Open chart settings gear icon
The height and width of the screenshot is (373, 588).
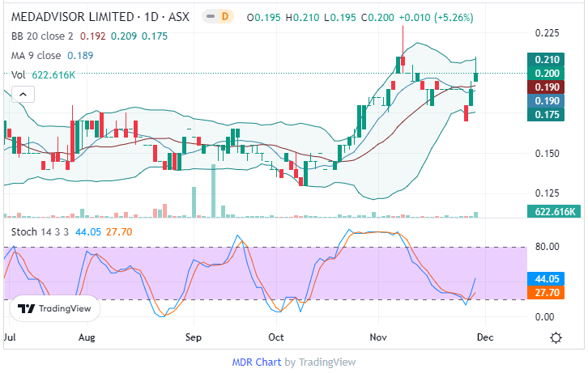click(x=556, y=337)
